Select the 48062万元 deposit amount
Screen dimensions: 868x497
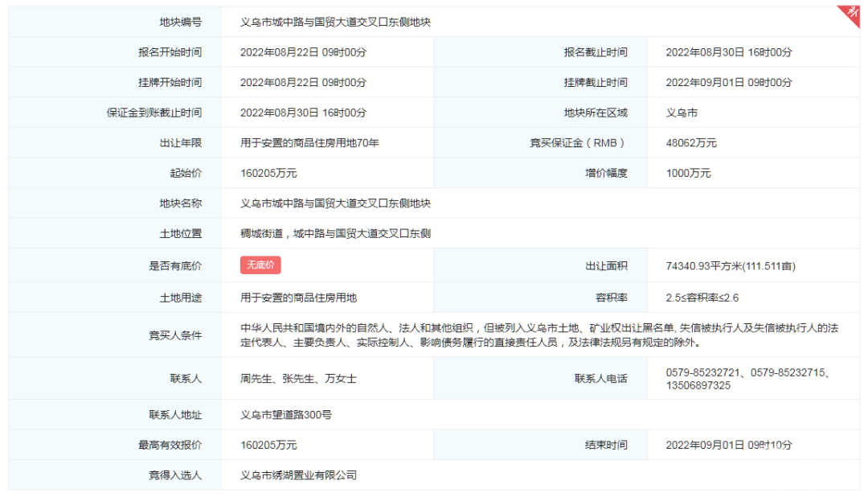click(691, 143)
